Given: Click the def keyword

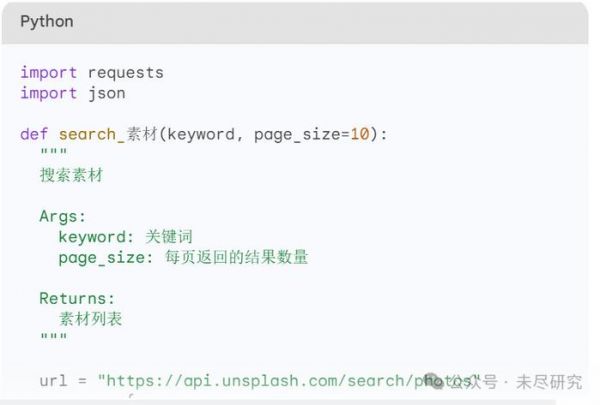Looking at the screenshot, I should tap(34, 134).
